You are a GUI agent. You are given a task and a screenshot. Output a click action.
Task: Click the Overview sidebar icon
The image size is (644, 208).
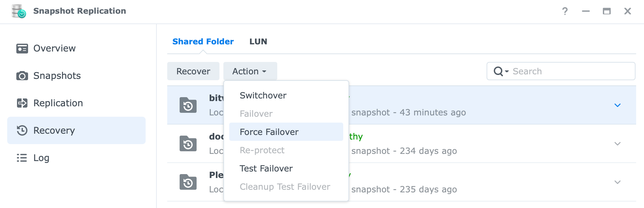pos(22,49)
